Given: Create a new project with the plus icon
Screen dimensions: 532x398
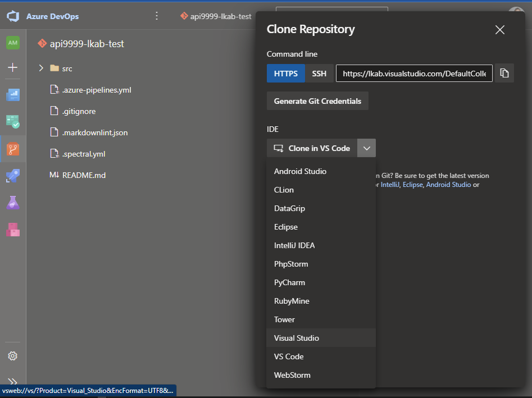Looking at the screenshot, I should (12, 67).
